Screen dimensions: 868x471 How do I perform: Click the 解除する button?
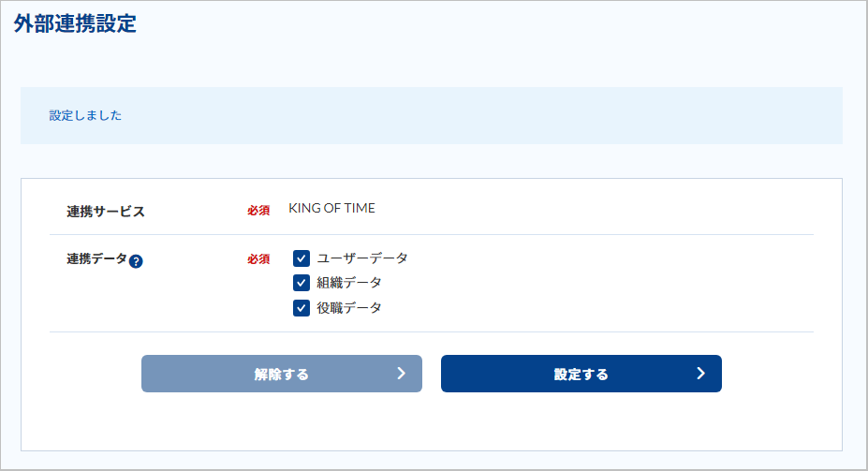[282, 374]
